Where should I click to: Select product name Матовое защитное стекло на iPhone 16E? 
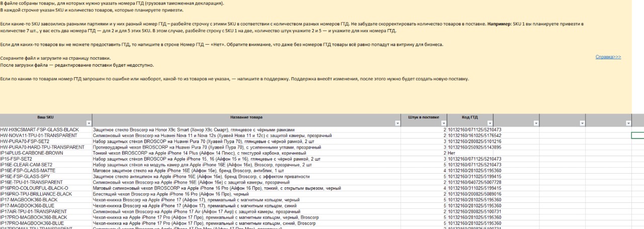pos(246,171)
